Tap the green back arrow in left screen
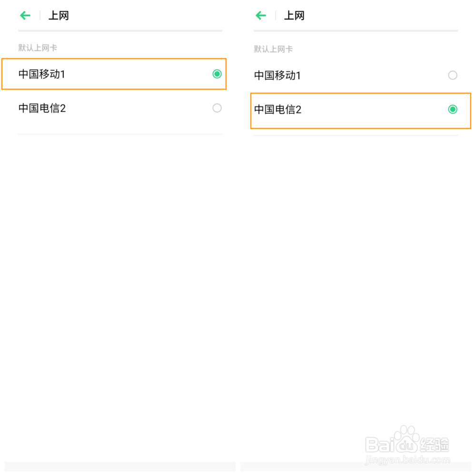Screen dimensions: 476x476 point(25,16)
